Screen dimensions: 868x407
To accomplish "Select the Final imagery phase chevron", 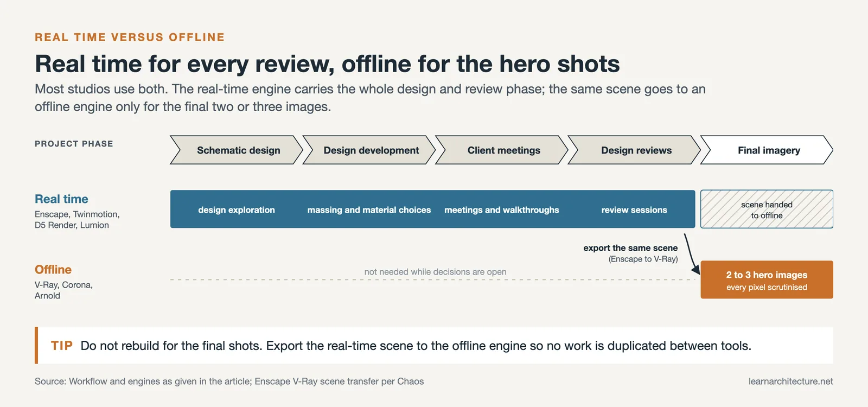I will pos(767,150).
